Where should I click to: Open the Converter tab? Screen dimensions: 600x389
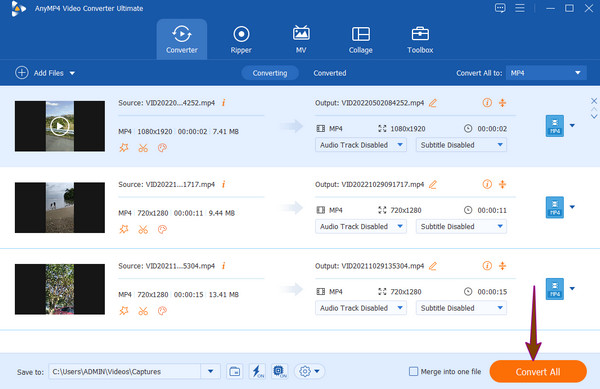[182, 39]
